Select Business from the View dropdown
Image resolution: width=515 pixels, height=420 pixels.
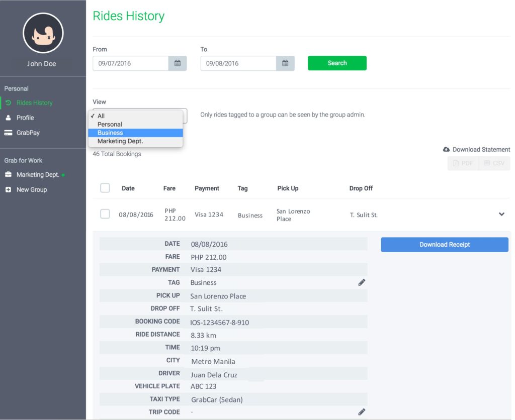[x=110, y=133]
